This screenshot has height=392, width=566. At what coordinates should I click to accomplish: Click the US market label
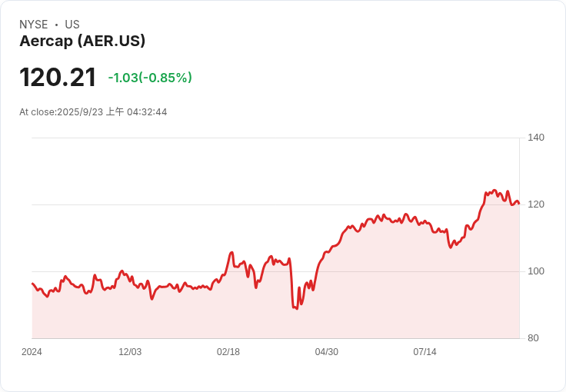coord(72,25)
